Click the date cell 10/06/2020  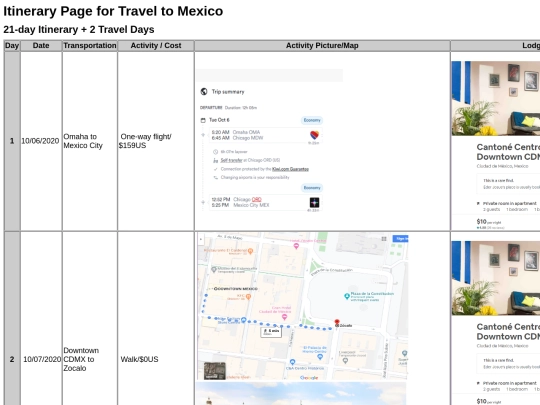pos(40,141)
